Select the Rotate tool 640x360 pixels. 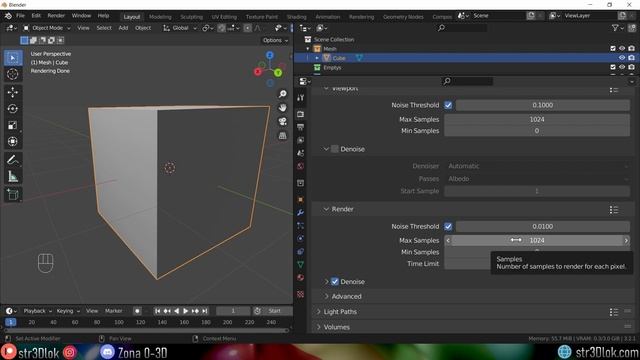coord(13,109)
